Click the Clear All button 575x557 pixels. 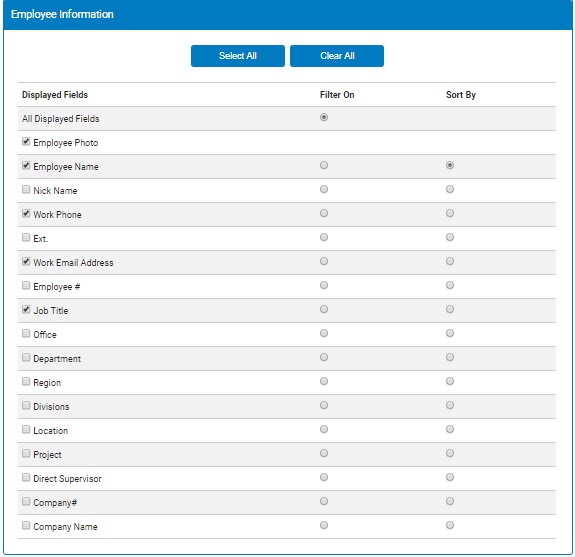point(337,56)
